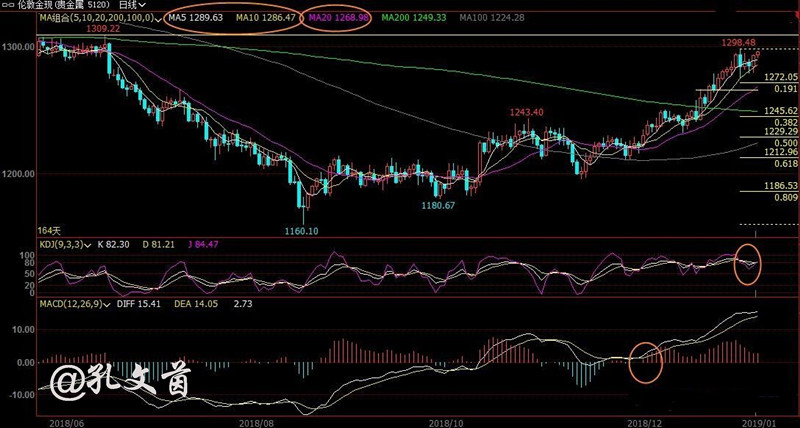Click the 0.382 retracement ratio
This screenshot has width=800, height=428.
786,122
